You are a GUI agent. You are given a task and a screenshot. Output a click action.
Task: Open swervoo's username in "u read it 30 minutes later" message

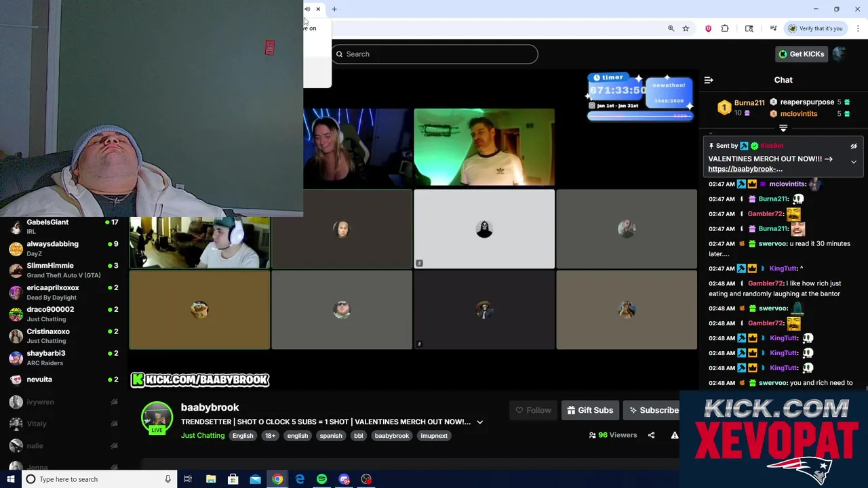click(x=772, y=243)
